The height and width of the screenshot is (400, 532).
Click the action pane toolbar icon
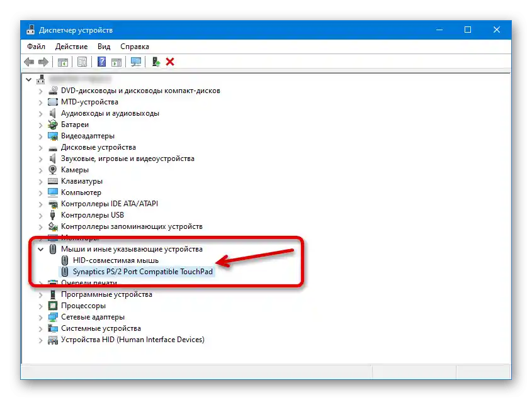tap(116, 62)
